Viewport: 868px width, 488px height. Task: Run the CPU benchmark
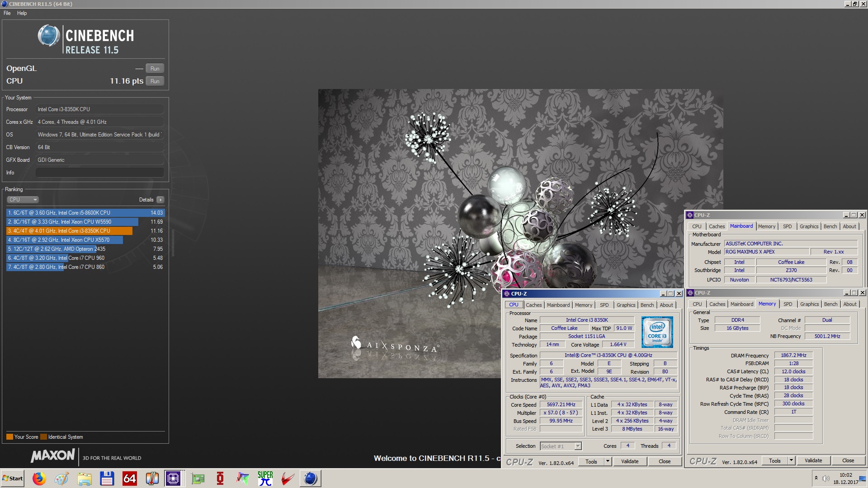pyautogui.click(x=155, y=81)
